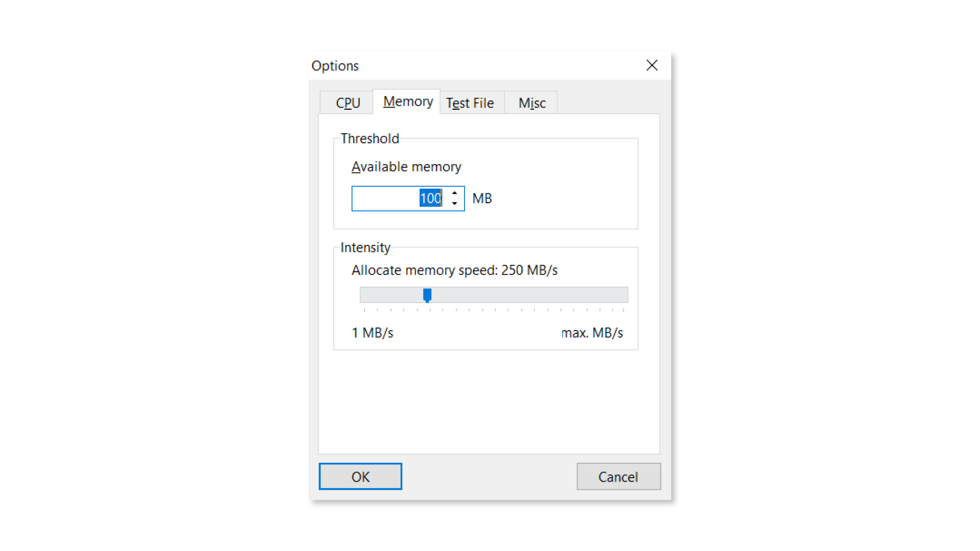980x551 pixels.
Task: Click the allocate memory speed slider thumb
Action: coord(427,295)
